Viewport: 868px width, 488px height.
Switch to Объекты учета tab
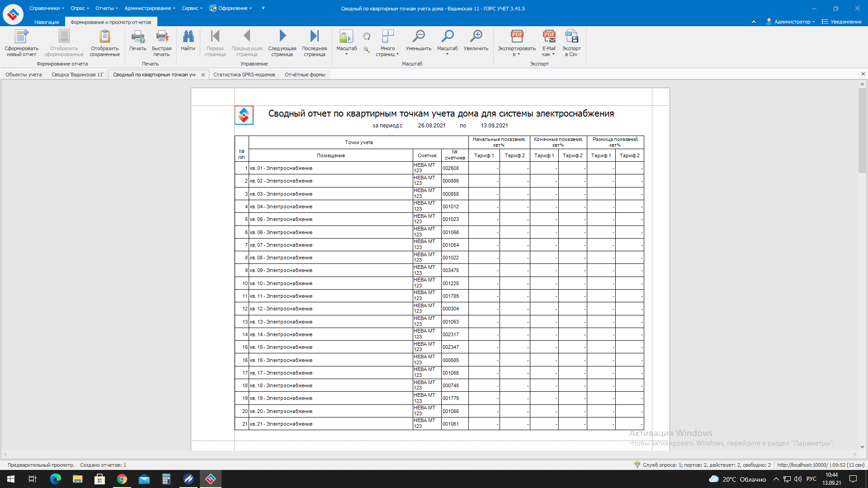pos(24,75)
